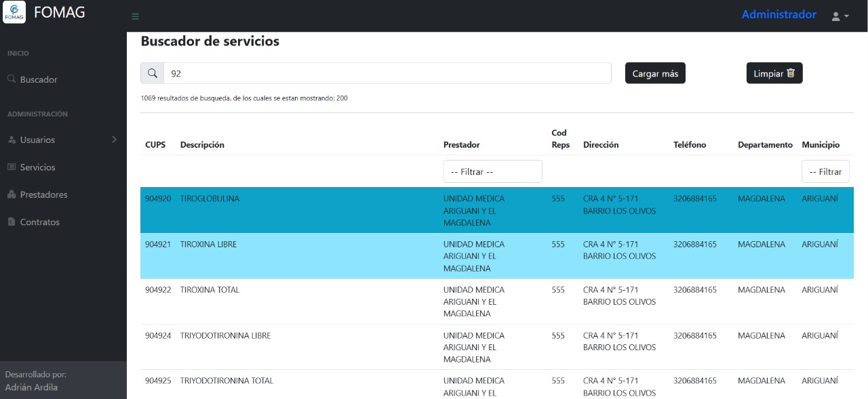Image resolution: width=868 pixels, height=399 pixels.
Task: Open the Municipio filter dropdown
Action: tap(825, 171)
